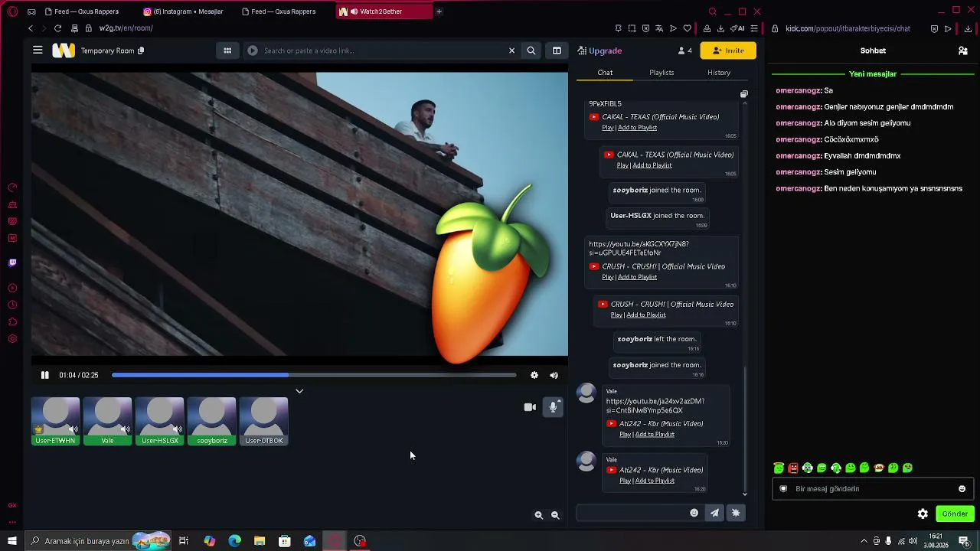Select the User-ETWHN participant tile

pyautogui.click(x=56, y=422)
